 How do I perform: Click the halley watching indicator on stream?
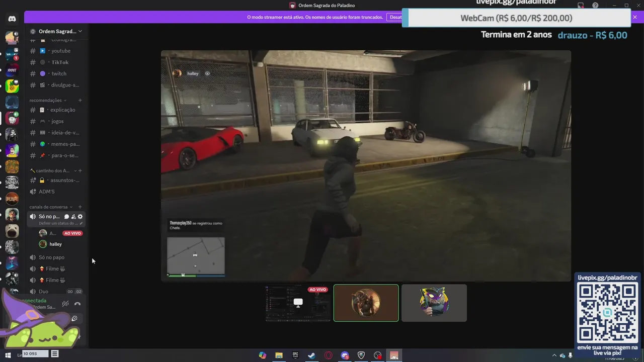point(207,73)
